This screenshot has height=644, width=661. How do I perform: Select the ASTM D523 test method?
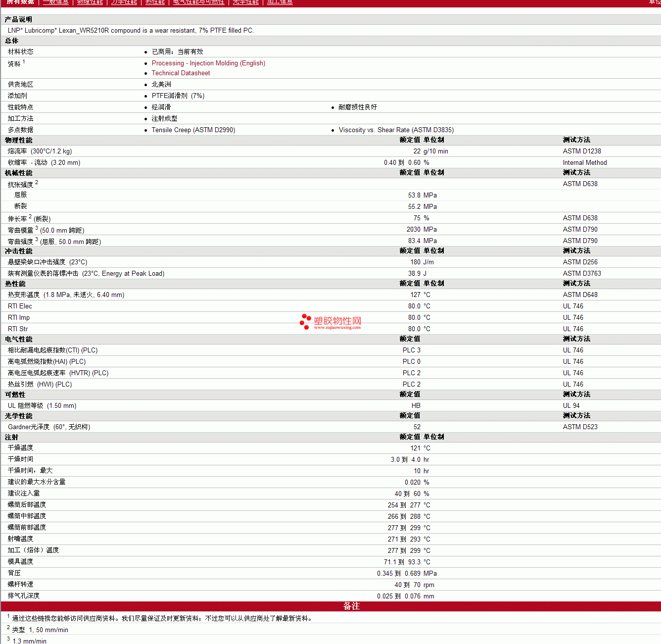(x=580, y=427)
